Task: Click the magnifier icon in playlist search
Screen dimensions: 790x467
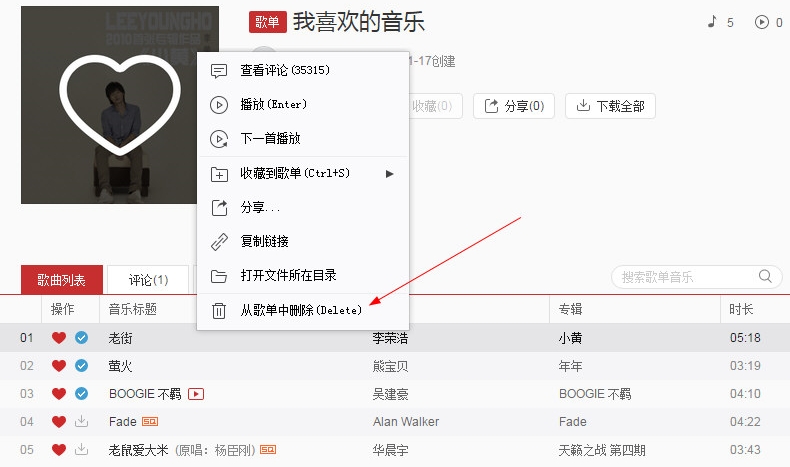Action: coord(765,276)
